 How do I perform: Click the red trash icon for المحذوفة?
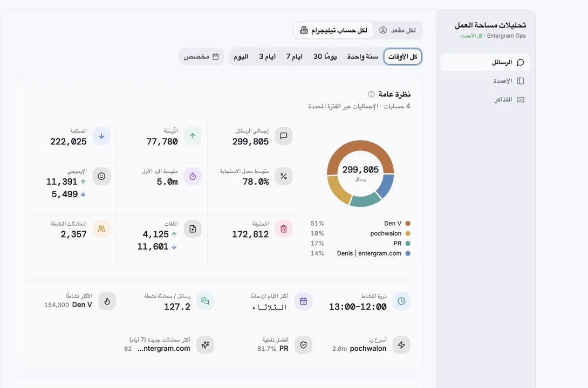[284, 229]
